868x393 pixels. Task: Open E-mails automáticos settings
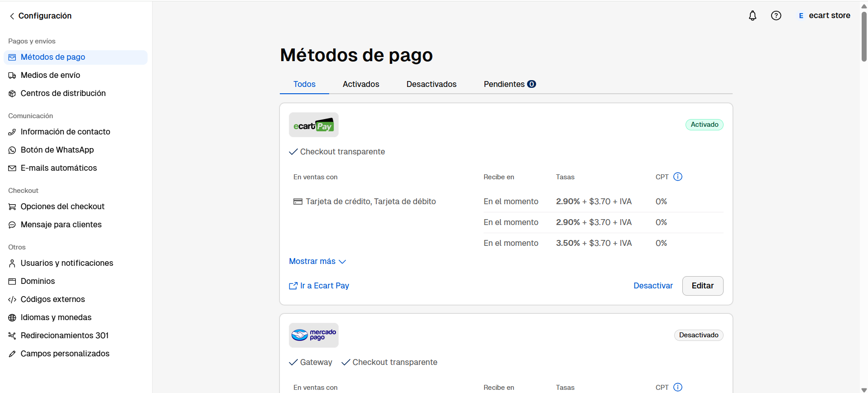76,168
